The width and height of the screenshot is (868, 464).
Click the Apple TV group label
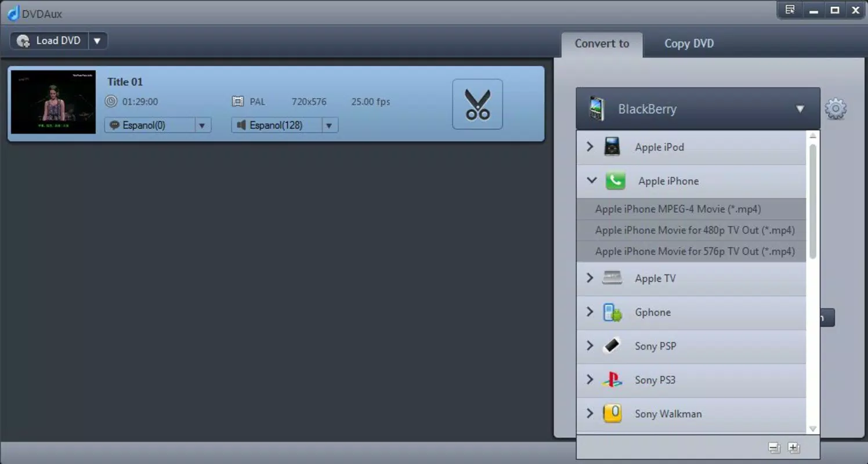click(x=655, y=278)
